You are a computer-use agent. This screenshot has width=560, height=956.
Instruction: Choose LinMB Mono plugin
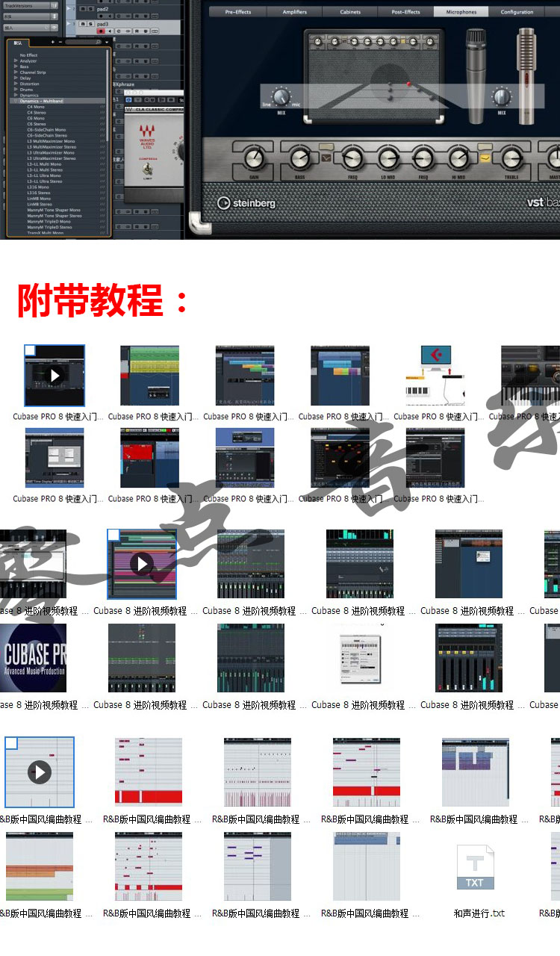(39, 199)
